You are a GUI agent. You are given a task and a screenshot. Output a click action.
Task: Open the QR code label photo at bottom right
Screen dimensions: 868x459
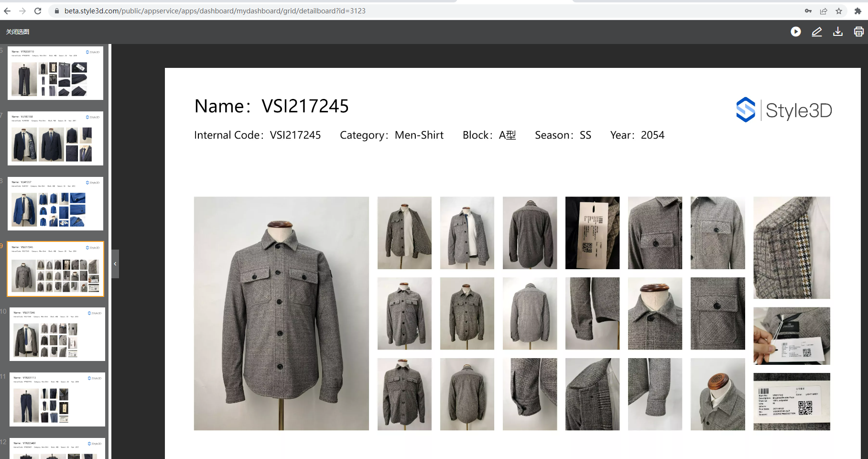792,402
